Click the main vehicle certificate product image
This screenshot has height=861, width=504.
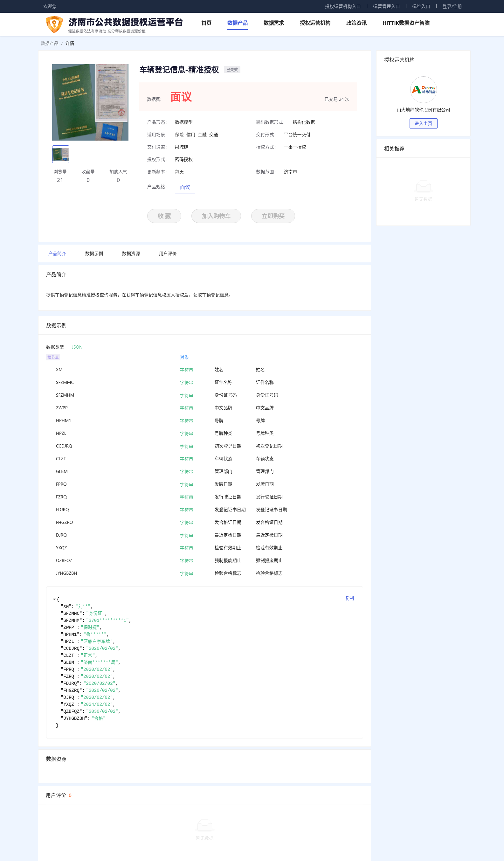pyautogui.click(x=90, y=102)
